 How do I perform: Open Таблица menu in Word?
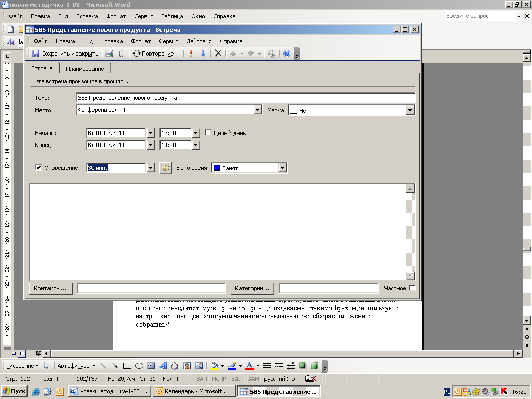[x=172, y=16]
